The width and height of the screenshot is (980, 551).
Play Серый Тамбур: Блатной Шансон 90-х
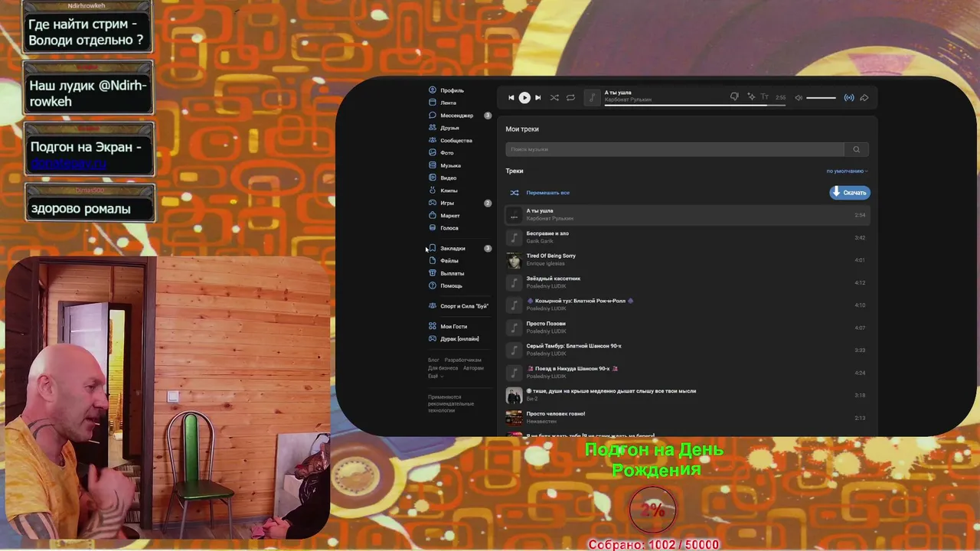pyautogui.click(x=688, y=350)
